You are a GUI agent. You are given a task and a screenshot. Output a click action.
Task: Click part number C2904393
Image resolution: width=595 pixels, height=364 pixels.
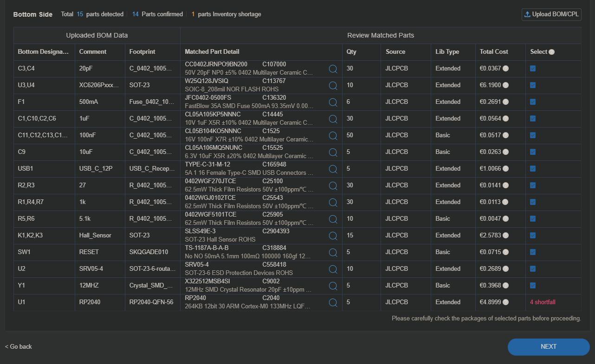[276, 231]
